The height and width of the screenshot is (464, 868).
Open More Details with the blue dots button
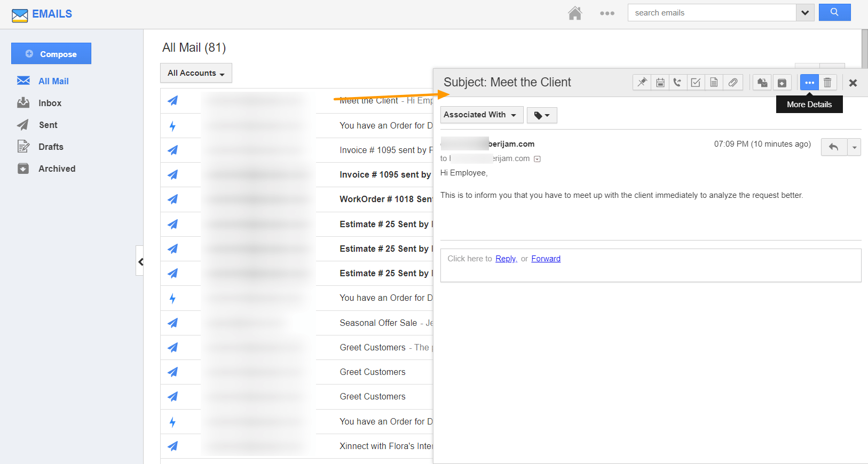pos(809,83)
